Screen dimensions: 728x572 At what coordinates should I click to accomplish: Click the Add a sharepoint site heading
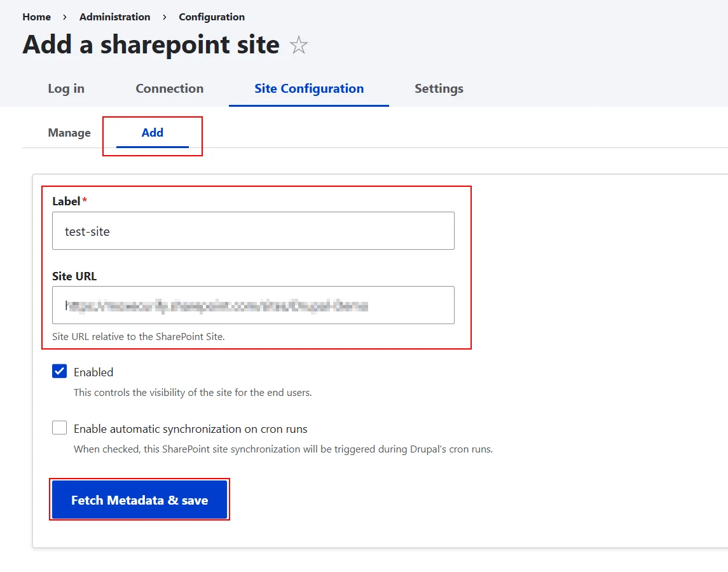tap(150, 44)
